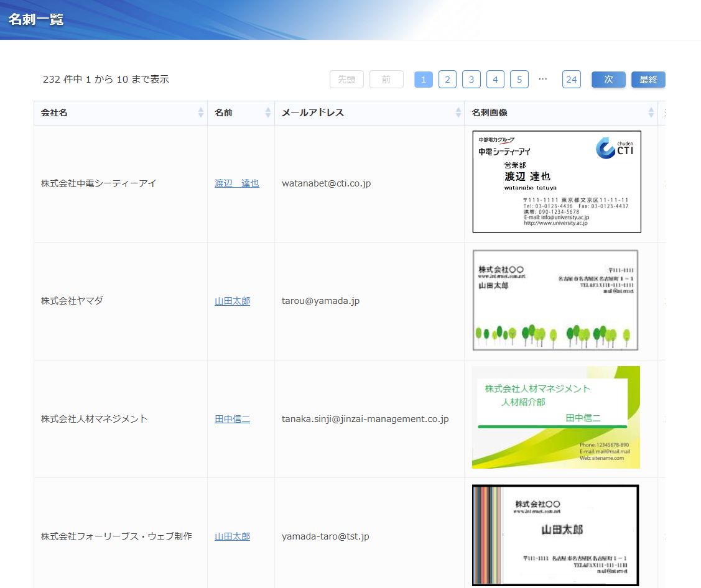Jump to page 4 in pagination
The width and height of the screenshot is (701, 588).
(x=495, y=80)
